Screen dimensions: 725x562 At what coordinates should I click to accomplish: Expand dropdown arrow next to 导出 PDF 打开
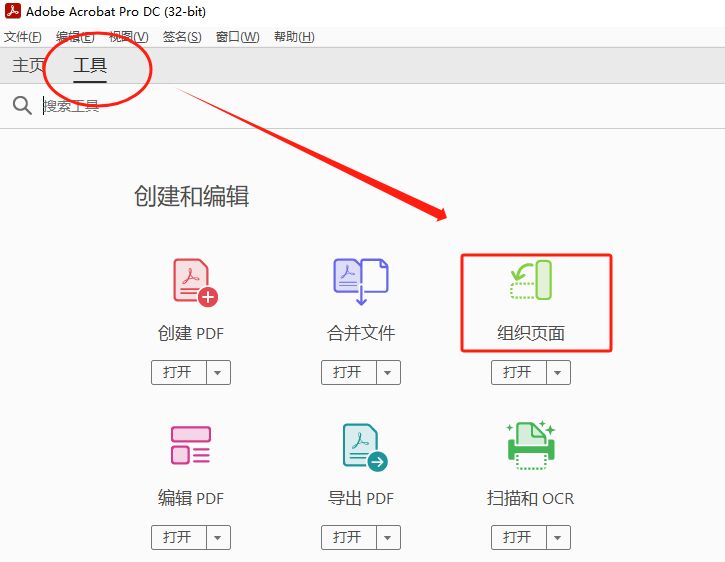[388, 537]
